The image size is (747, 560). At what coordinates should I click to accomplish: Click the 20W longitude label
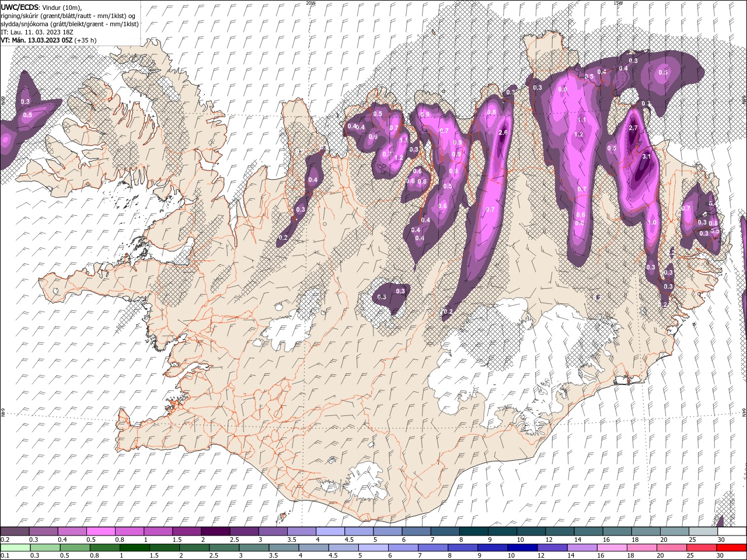click(310, 2)
